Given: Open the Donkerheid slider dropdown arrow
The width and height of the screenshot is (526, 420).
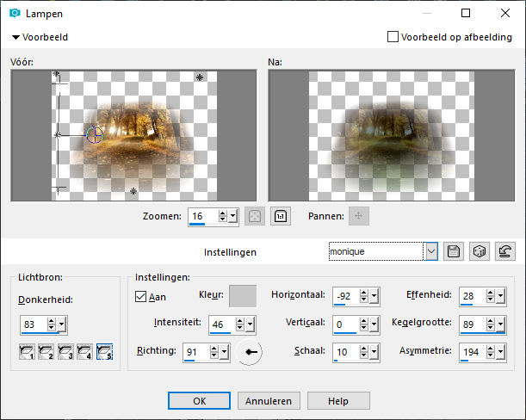Looking at the screenshot, I should [62, 324].
